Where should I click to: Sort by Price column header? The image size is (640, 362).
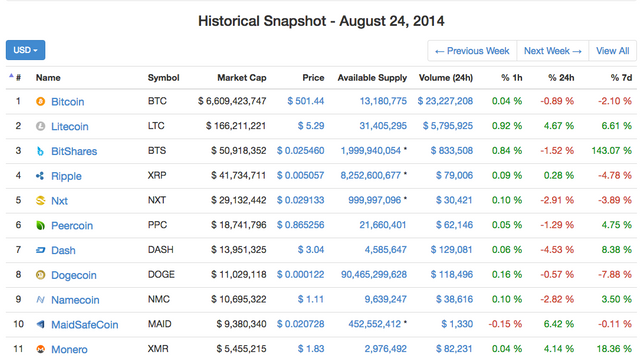click(x=313, y=78)
